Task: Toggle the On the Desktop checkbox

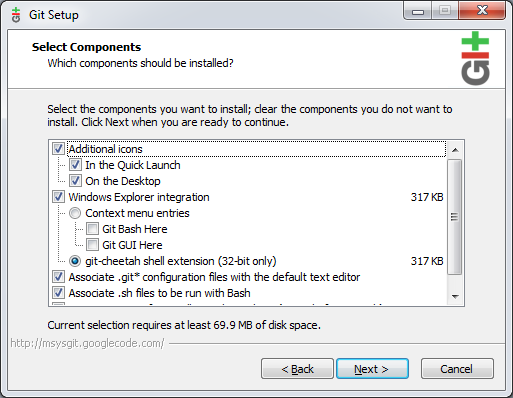Action: pyautogui.click(x=75, y=181)
